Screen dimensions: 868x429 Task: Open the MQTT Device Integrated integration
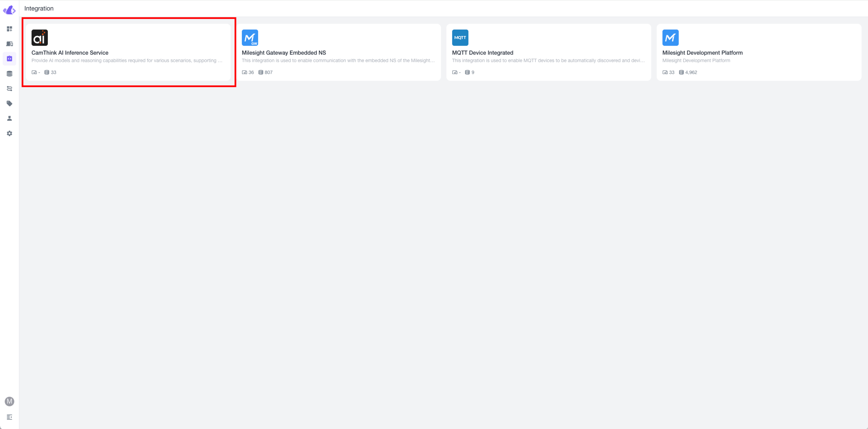pos(548,53)
